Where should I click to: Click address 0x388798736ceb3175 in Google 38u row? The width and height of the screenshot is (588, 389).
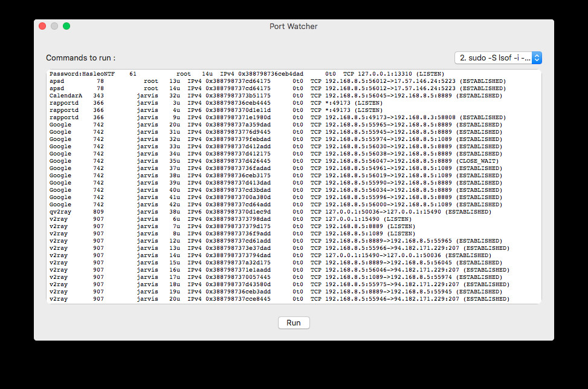pos(237,175)
